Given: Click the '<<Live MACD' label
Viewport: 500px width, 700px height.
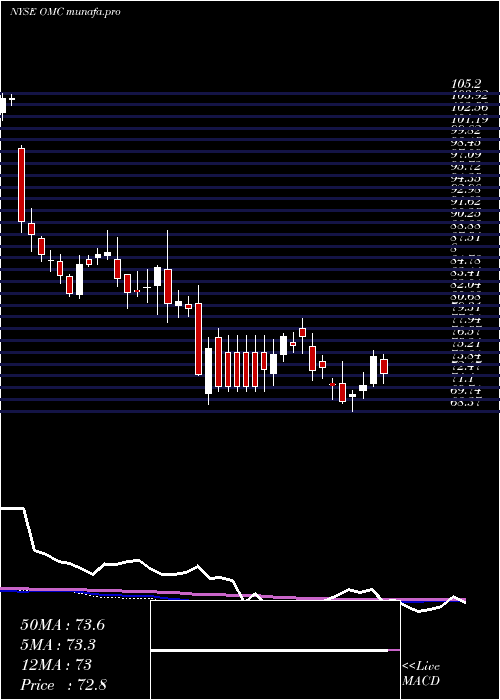Looking at the screenshot, I should (421, 673).
